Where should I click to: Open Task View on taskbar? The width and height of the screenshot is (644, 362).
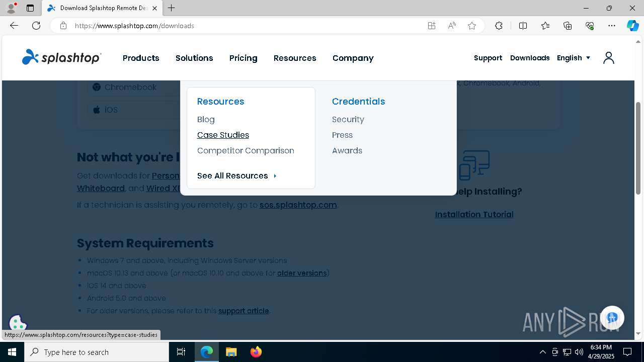click(x=181, y=352)
